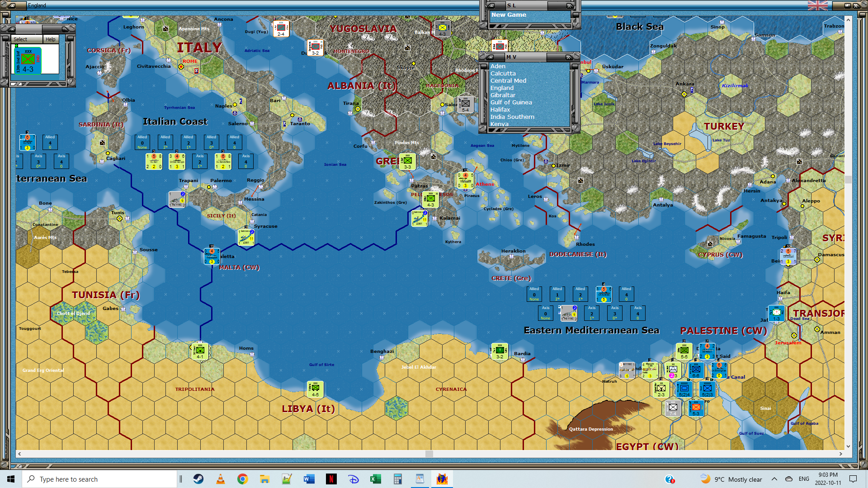Click grey ship counter in Eastern Mediterranean
Viewport: 868px width, 488px height.
pos(569,313)
